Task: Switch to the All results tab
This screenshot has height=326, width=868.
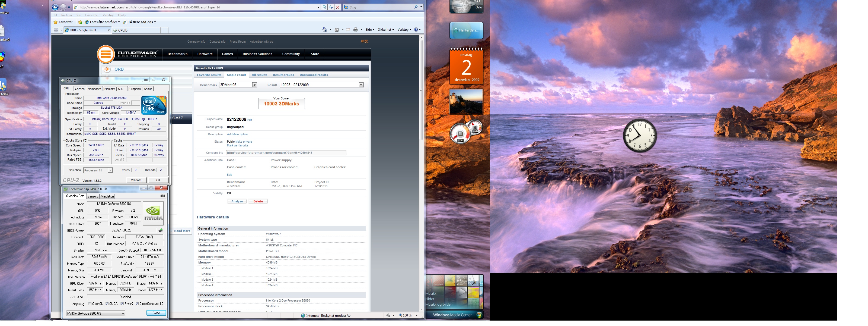Action: [x=260, y=75]
